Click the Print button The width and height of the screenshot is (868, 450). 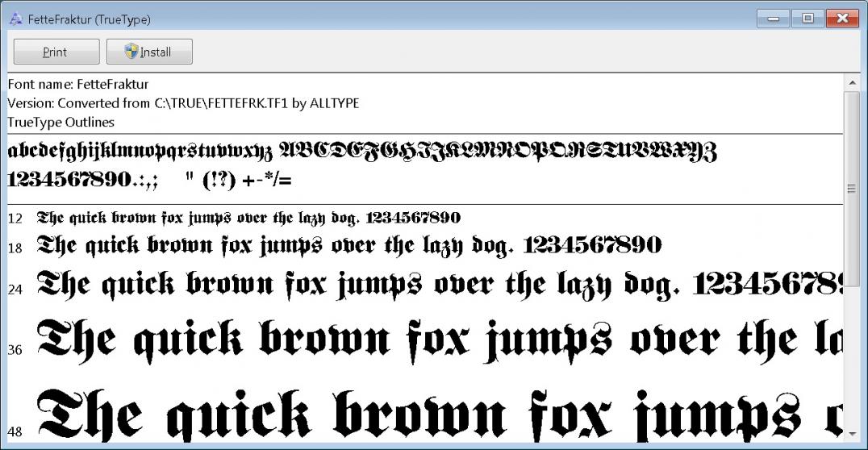(x=56, y=52)
